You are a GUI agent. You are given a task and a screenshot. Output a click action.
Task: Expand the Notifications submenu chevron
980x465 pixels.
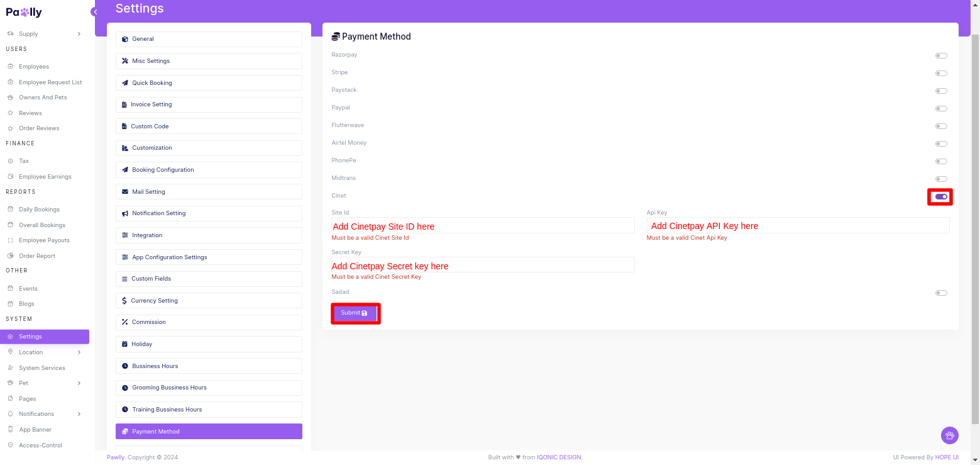tap(79, 414)
